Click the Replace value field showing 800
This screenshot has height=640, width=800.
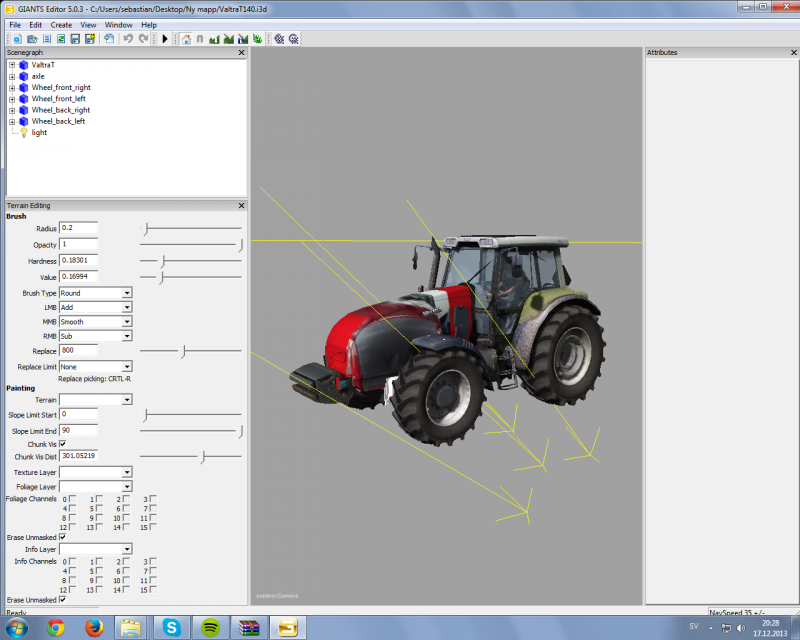tap(79, 351)
